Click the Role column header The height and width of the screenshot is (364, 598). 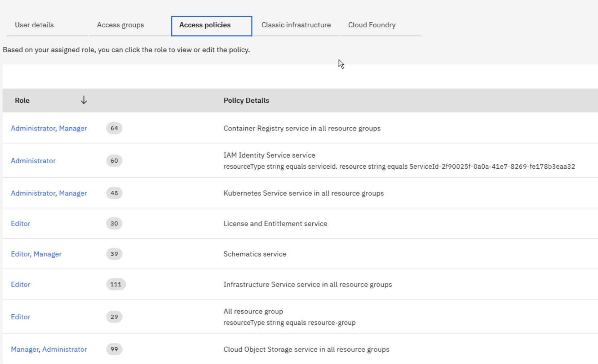coord(22,100)
